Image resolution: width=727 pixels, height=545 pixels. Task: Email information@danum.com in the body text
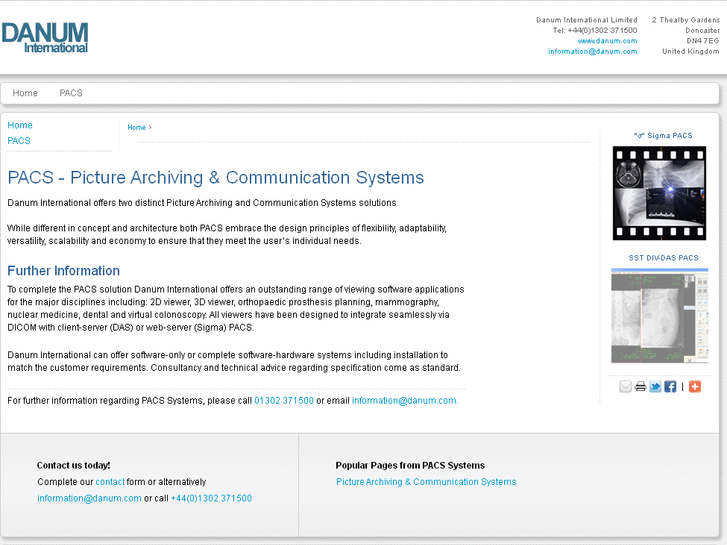[x=405, y=401]
